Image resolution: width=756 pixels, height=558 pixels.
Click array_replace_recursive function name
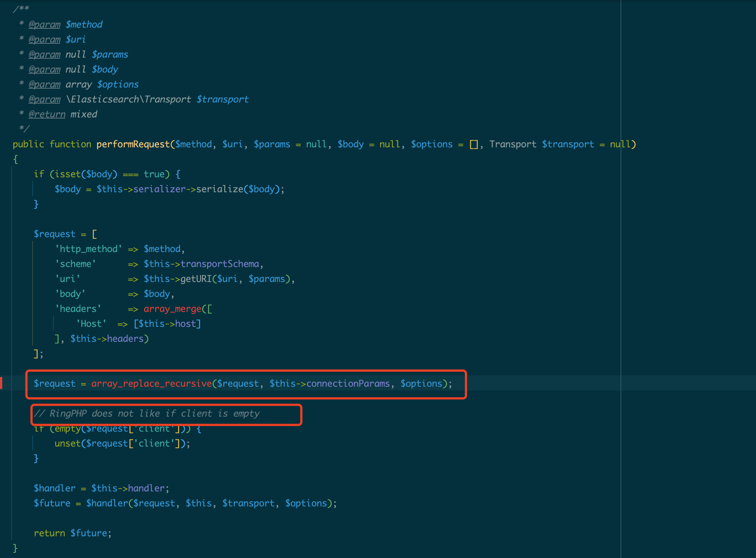pyautogui.click(x=152, y=384)
